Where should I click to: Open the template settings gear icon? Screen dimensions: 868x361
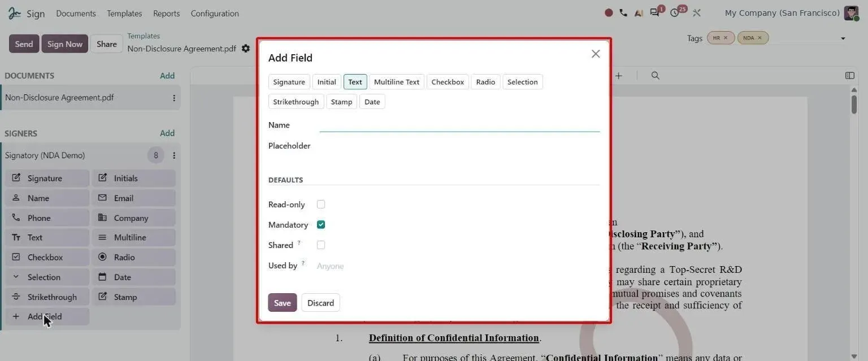point(245,49)
